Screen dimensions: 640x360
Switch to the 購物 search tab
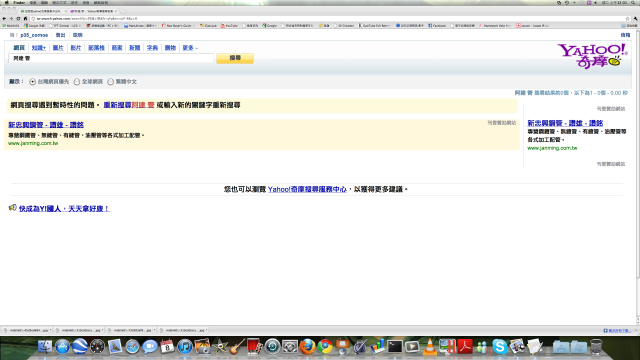click(170, 48)
